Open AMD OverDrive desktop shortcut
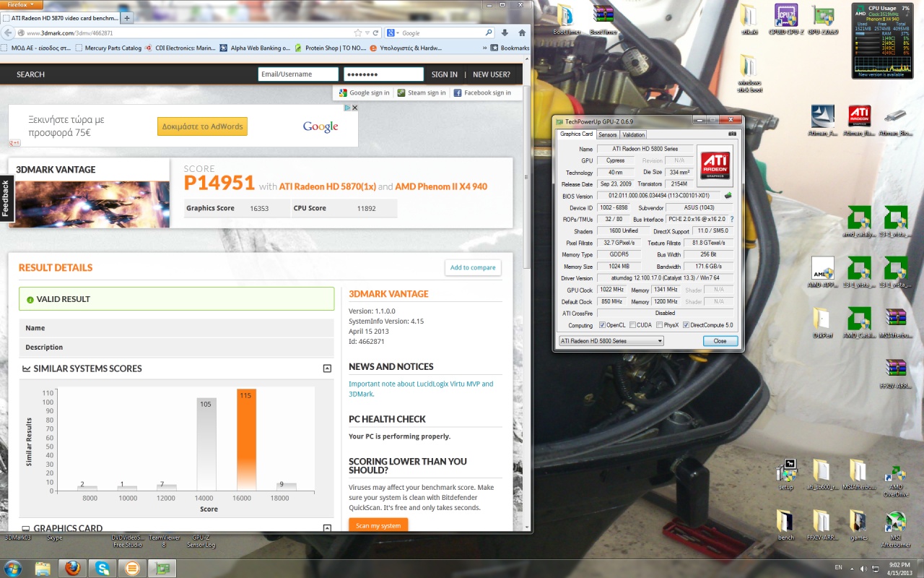 896,480
